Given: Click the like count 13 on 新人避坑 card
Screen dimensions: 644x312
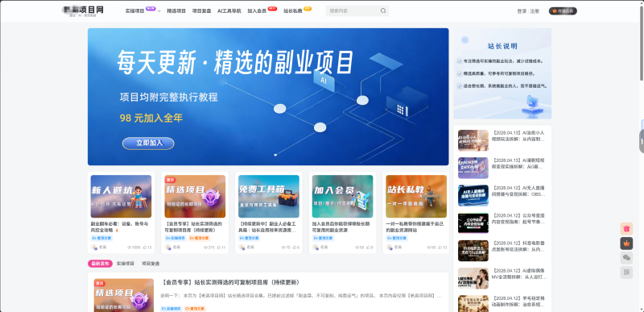Looking at the screenshot, I should [147, 248].
